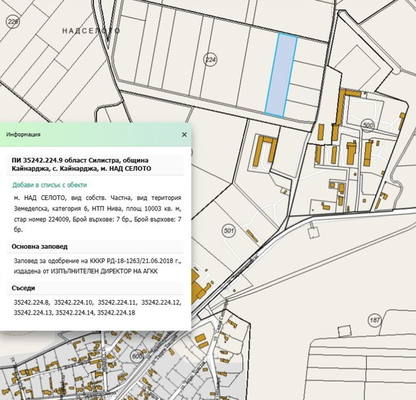Click the 'Основна заповед' section heading

point(40,247)
